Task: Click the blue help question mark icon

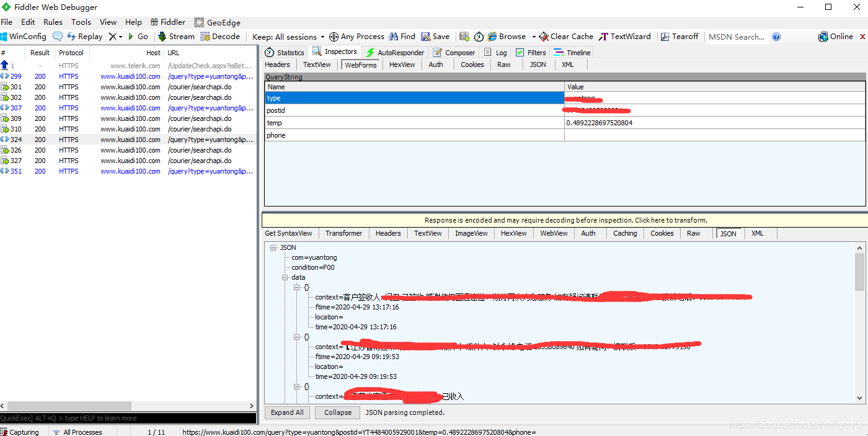Action: tap(776, 37)
